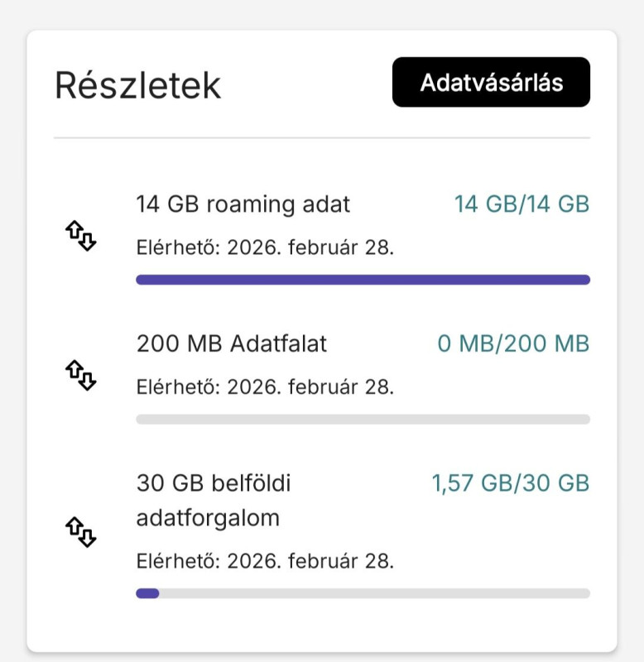
Task: Click the belföldi adatforgalom expiry date text
Action: (x=264, y=561)
